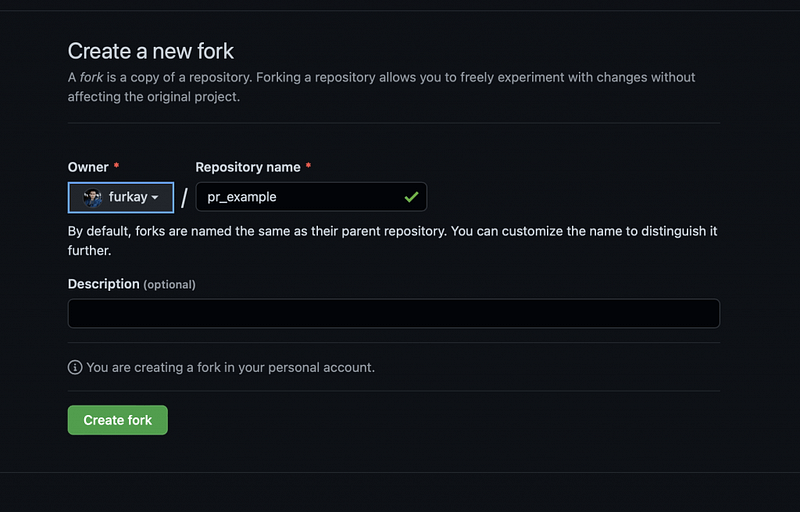800x512 pixels.
Task: Click the "(optional)" hint beside Description
Action: (x=169, y=285)
